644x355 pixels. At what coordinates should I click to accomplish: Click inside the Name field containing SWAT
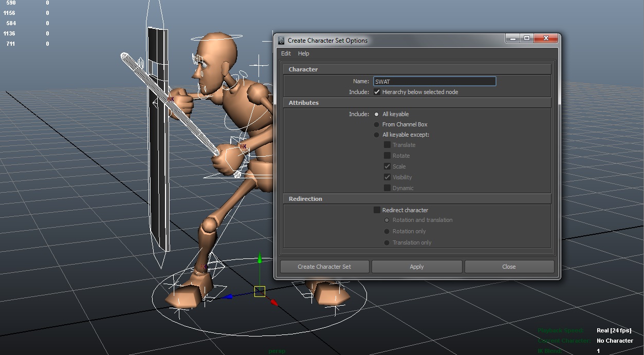(x=434, y=81)
